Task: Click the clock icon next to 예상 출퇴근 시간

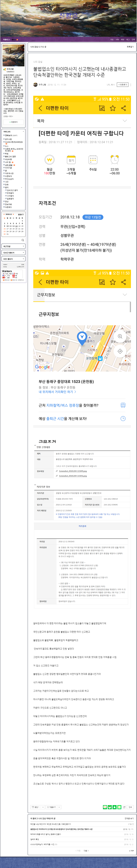Action: point(123,418)
